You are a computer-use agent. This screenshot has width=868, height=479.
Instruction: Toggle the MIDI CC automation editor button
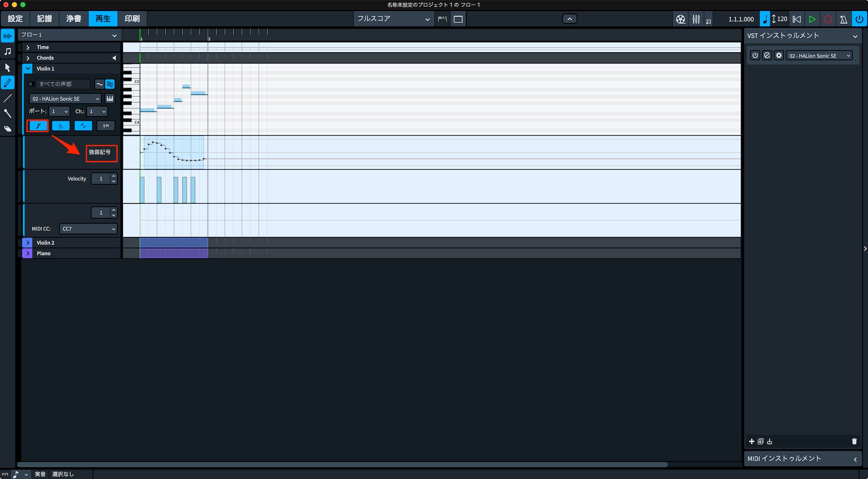(x=83, y=126)
